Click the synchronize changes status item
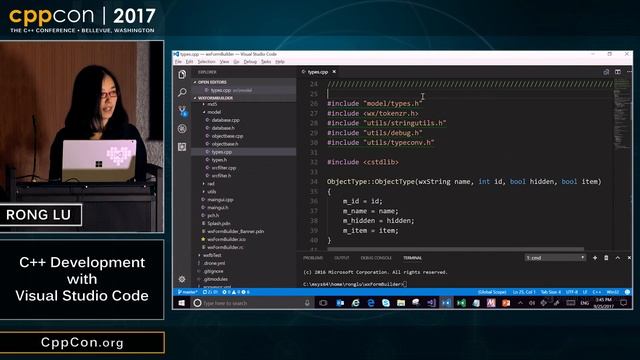Image resolution: width=640 pixels, height=360 pixels. (x=210, y=292)
